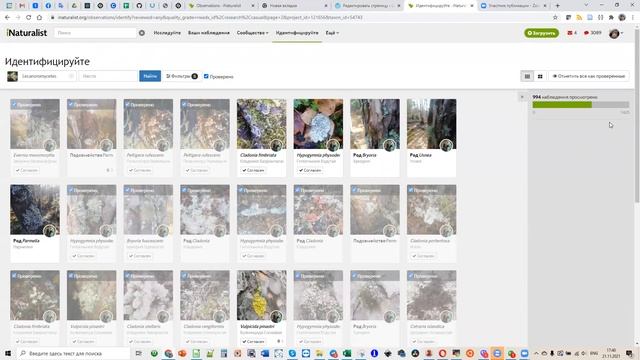Toggle the Проверено filter checkbox near Фильтры
This screenshot has height=360, width=640.
click(206, 76)
